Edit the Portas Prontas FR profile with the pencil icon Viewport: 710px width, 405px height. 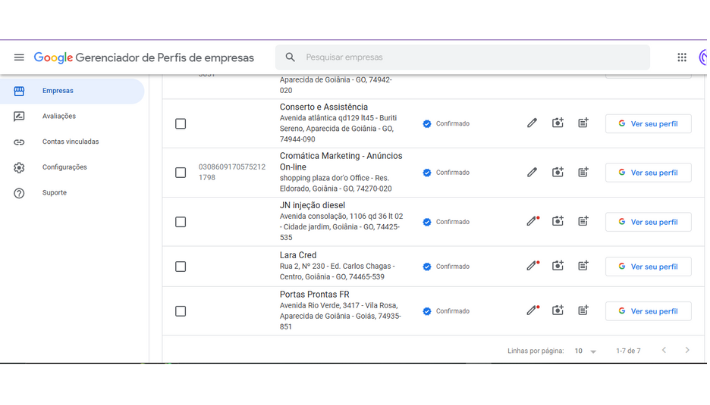click(x=532, y=310)
